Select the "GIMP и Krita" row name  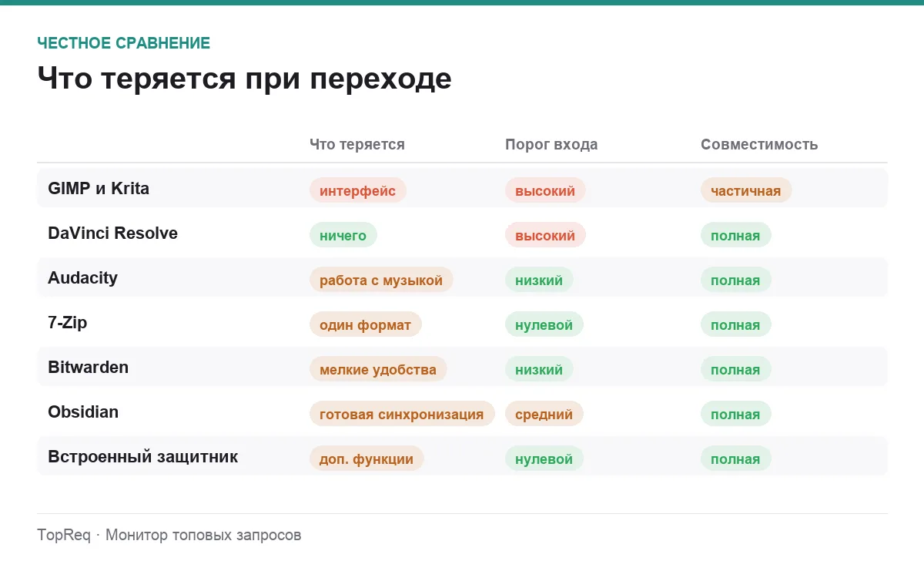pos(99,188)
